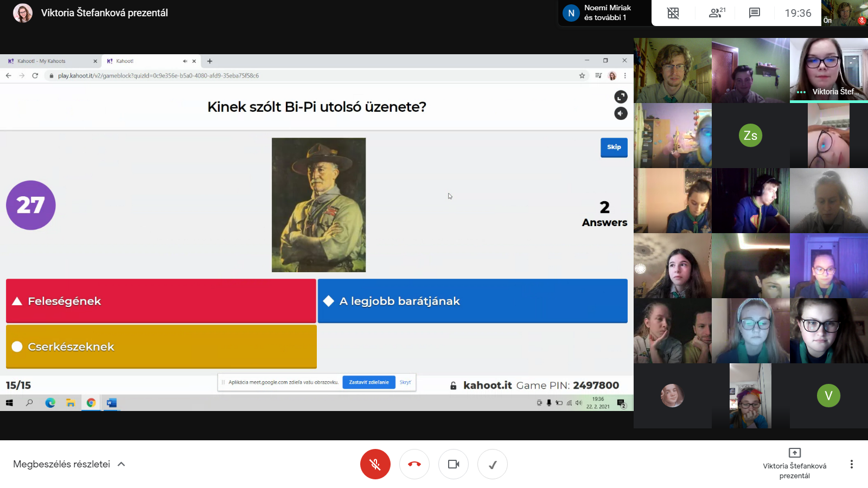Go back in the browser

pos(9,76)
